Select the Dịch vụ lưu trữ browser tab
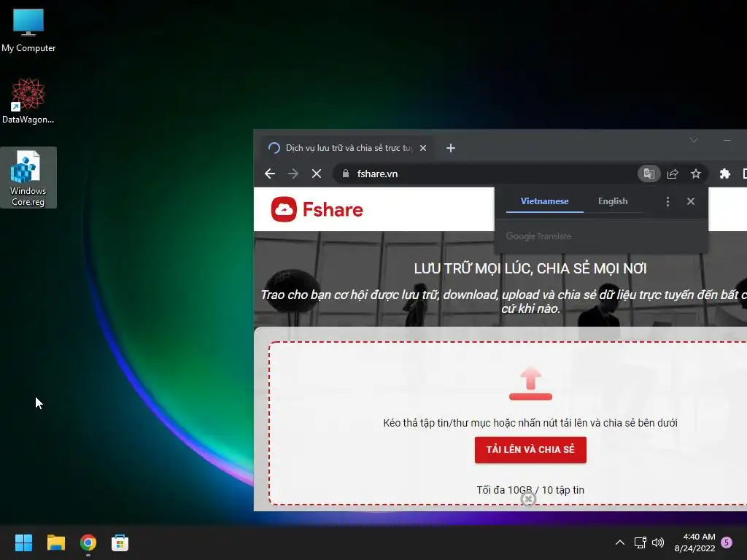The image size is (747, 560). 348,148
